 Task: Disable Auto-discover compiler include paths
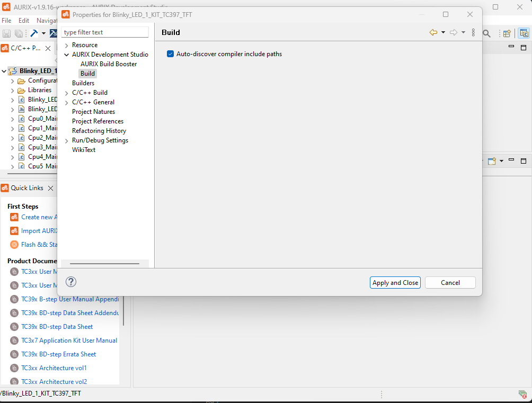(x=170, y=53)
